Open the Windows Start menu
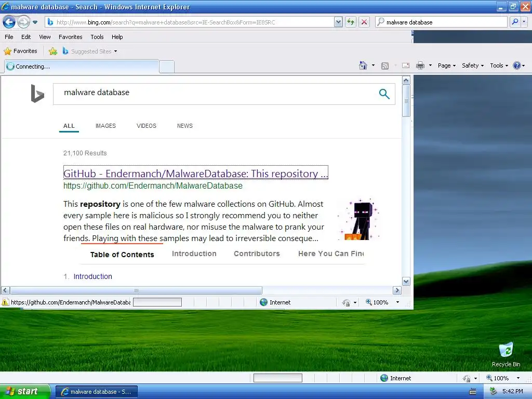This screenshot has width=532, height=399. click(x=25, y=392)
